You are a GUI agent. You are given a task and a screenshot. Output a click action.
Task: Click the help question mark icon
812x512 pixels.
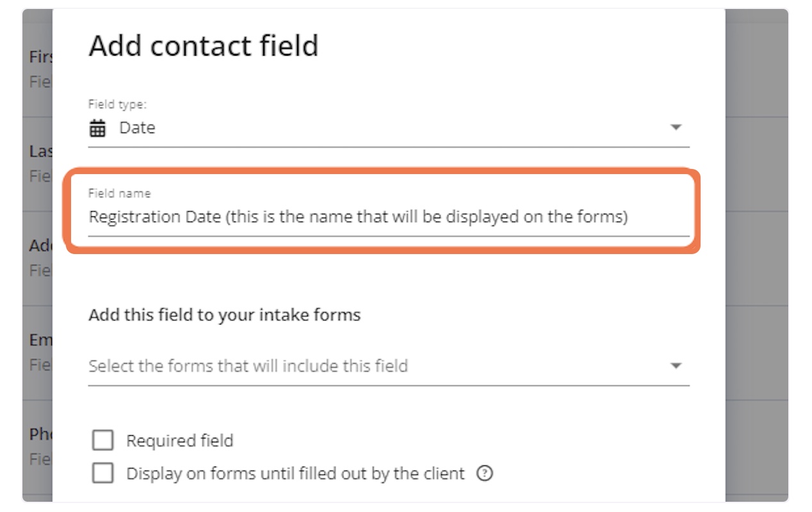pyautogui.click(x=485, y=474)
